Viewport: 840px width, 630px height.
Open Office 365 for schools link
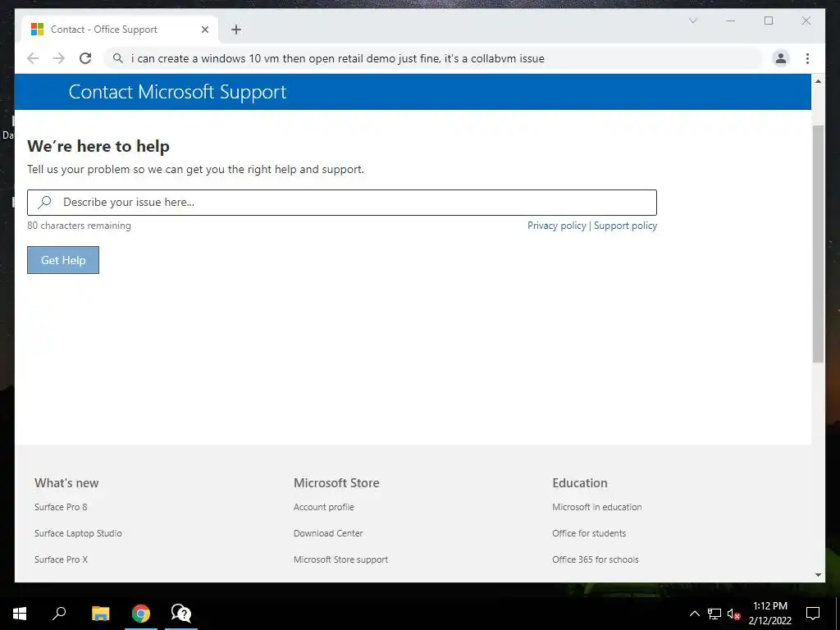pos(596,559)
